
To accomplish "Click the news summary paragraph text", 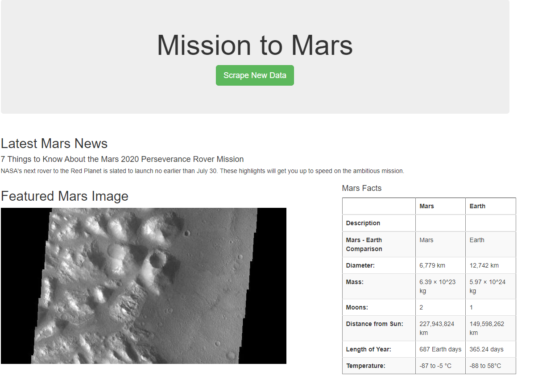I will pyautogui.click(x=203, y=171).
